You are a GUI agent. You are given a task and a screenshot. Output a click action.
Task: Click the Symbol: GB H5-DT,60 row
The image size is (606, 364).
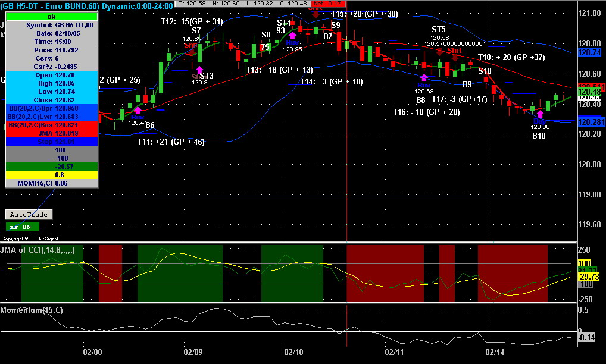click(x=51, y=25)
